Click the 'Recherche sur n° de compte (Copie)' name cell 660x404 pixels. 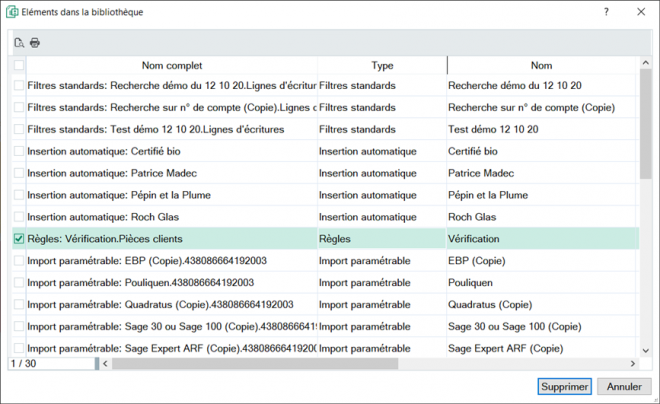pos(543,107)
